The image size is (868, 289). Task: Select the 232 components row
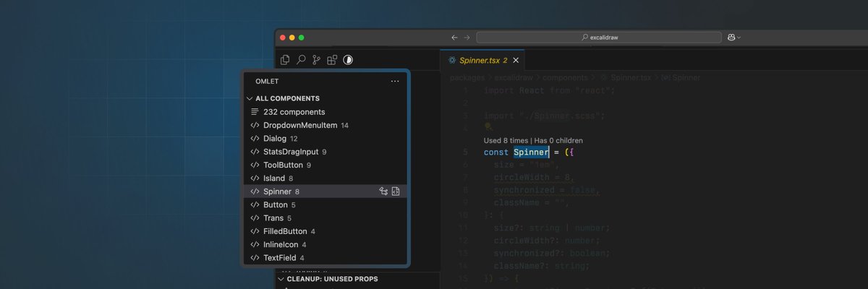pos(325,112)
